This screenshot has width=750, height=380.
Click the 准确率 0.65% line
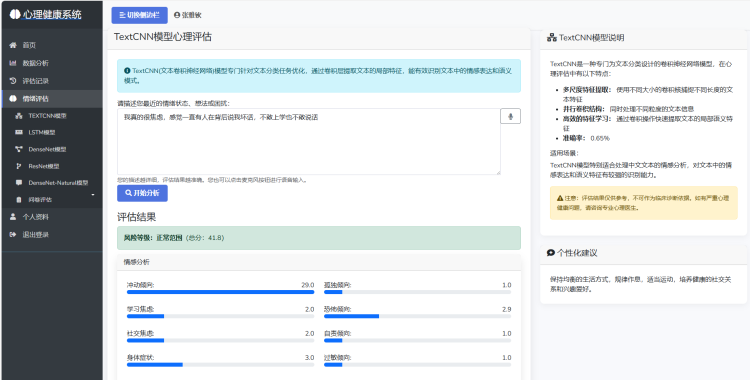586,138
